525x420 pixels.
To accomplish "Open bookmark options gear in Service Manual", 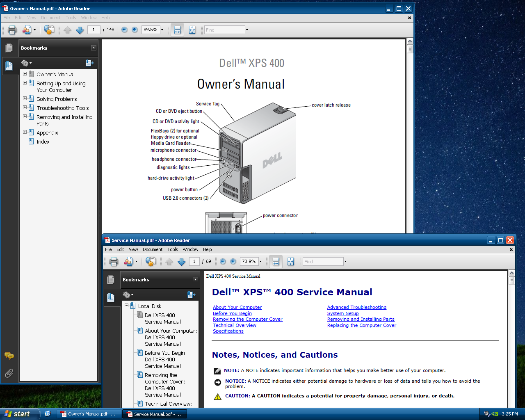I will [128, 295].
